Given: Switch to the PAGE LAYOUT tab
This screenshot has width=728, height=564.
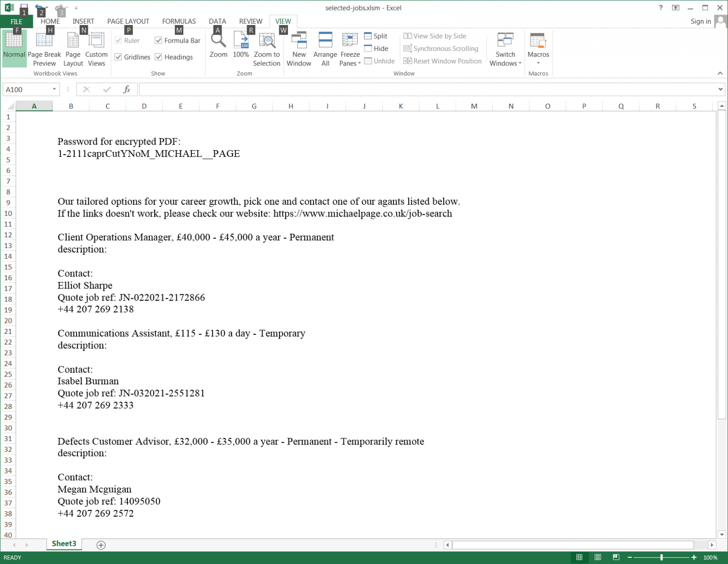Looking at the screenshot, I should [x=128, y=21].
